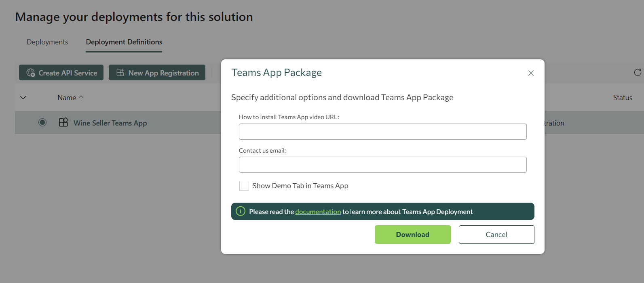Cancel the Teams App Package dialog
644x283 pixels.
(496, 235)
